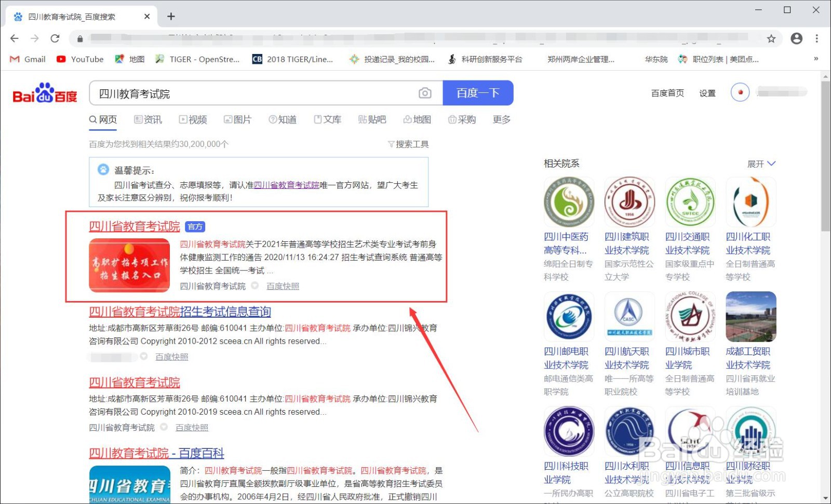
Task: Open the 地图 bookmark
Action: tap(130, 59)
